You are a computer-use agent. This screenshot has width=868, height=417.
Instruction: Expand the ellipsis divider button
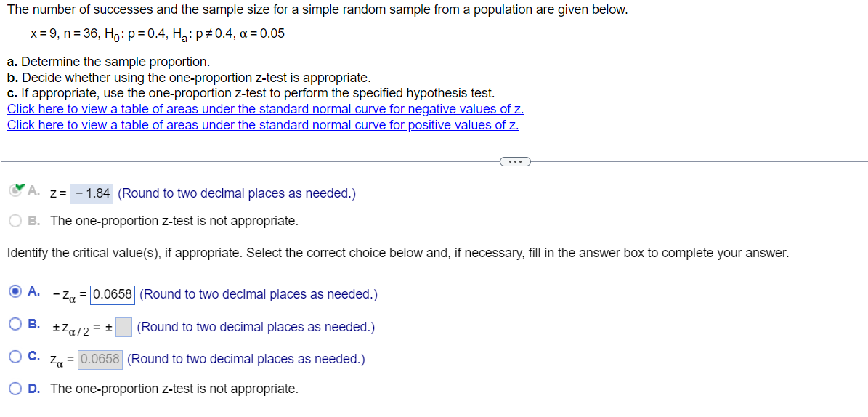(514, 162)
